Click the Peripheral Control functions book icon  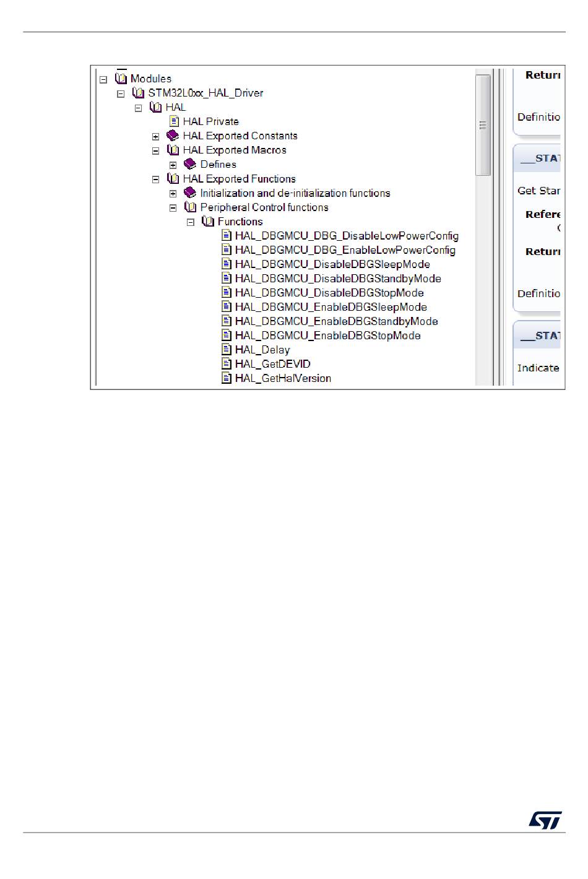click(x=191, y=207)
